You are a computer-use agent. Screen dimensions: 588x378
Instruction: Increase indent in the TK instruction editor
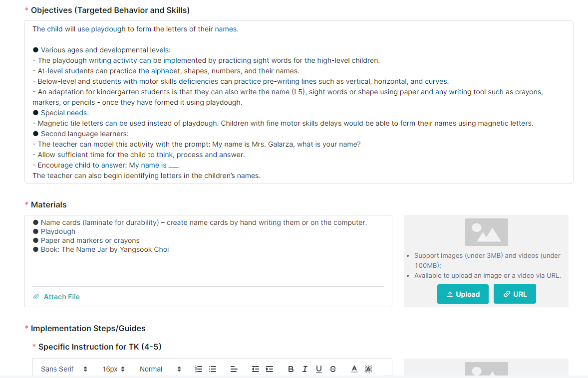[x=270, y=369]
